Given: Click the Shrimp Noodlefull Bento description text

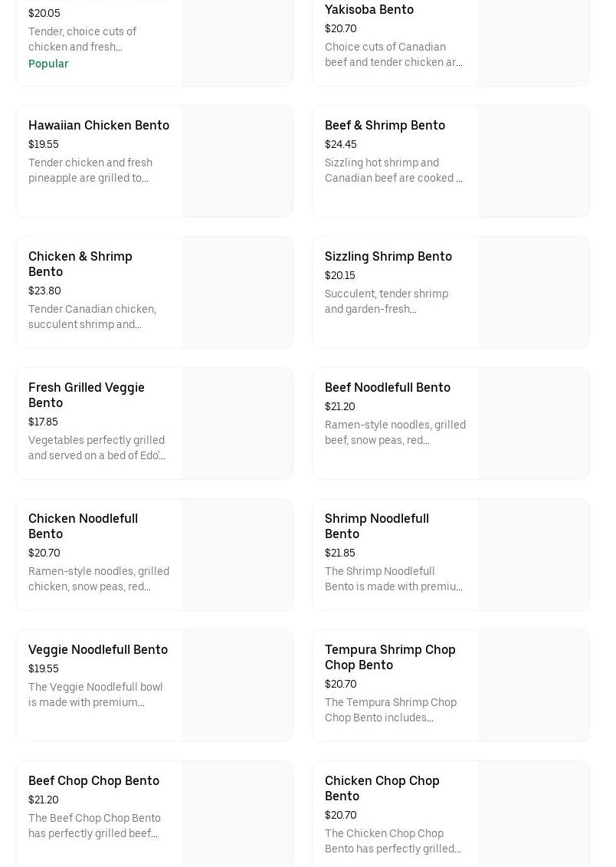Looking at the screenshot, I should (393, 579).
